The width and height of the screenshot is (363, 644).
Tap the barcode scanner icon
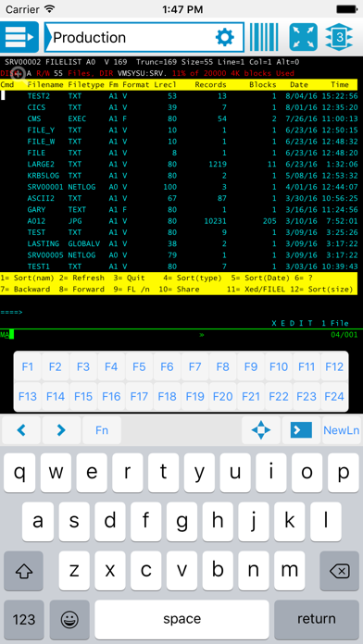(264, 37)
